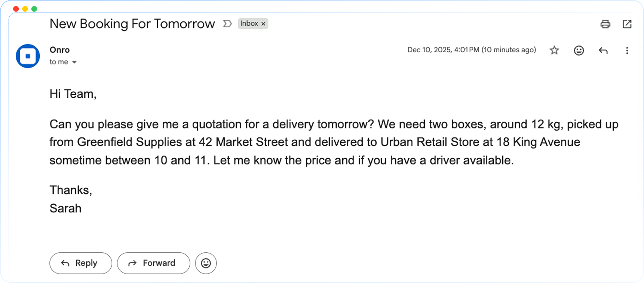Click the Inbox label tag

point(249,24)
